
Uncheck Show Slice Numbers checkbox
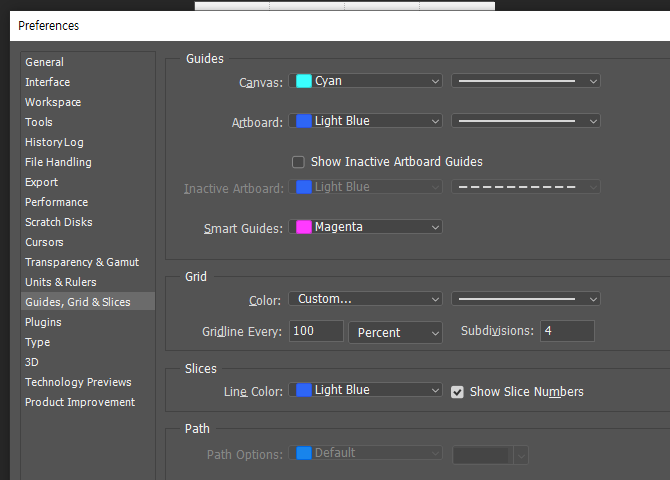457,392
